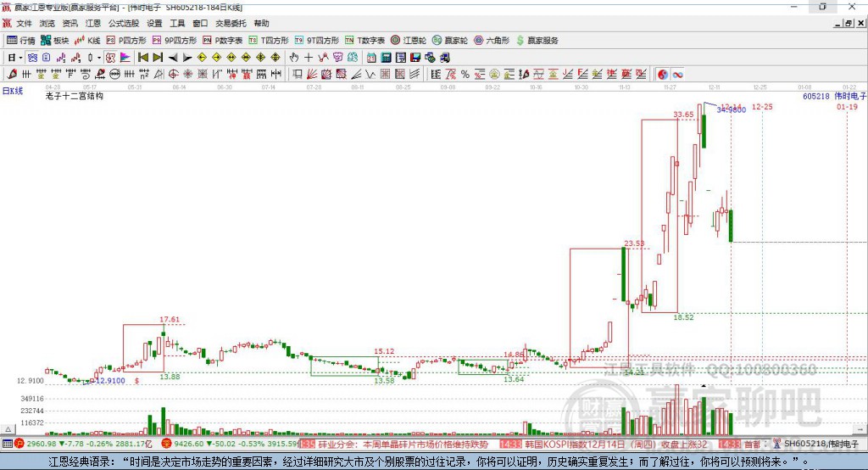
Task: Select the red pencil drawing tool
Action: [x=12, y=75]
